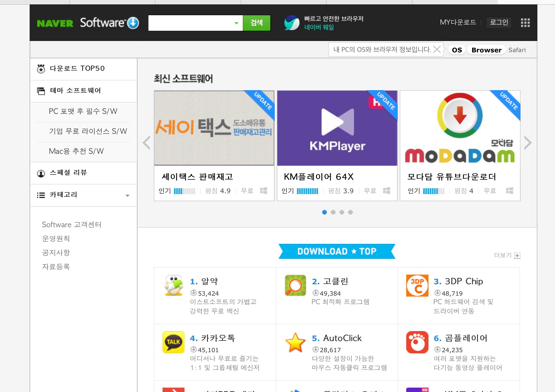The width and height of the screenshot is (555, 392).
Task: Toggle the OS info badge
Action: pyautogui.click(x=457, y=50)
